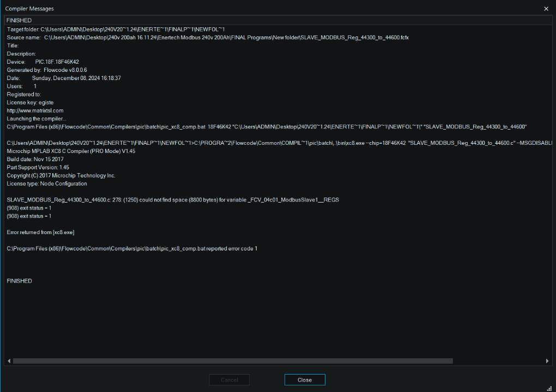The image size is (556, 392).
Task: Select the 'reported error code 1' line
Action: [132, 249]
